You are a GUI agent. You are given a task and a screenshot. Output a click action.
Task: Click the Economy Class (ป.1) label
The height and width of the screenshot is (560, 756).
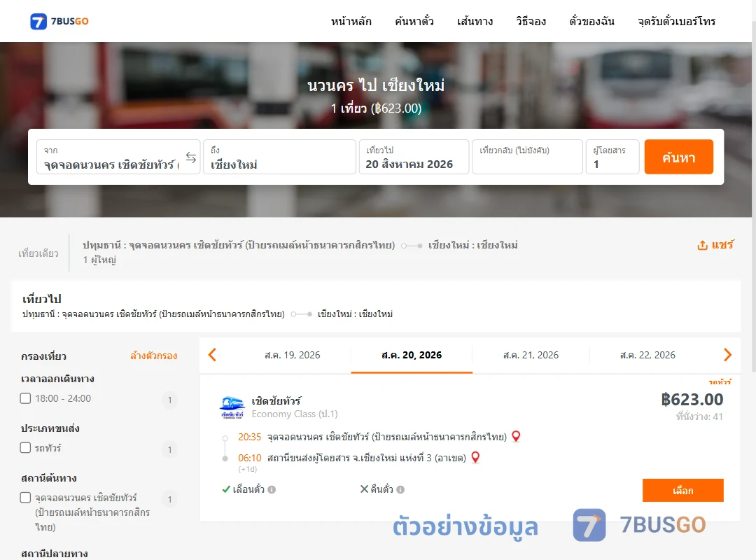(295, 414)
